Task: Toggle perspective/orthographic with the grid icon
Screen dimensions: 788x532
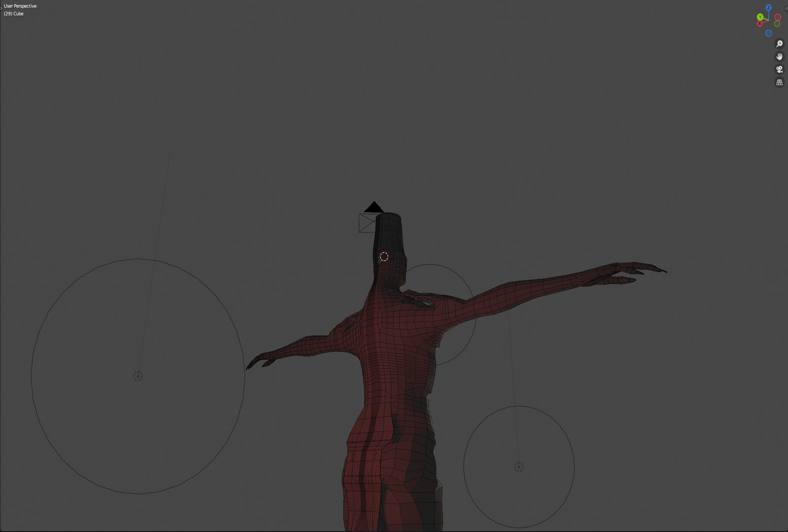Action: pos(779,82)
